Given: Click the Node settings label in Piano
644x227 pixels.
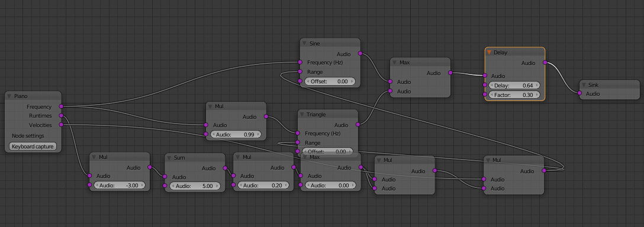Looking at the screenshot, I should pos(28,136).
